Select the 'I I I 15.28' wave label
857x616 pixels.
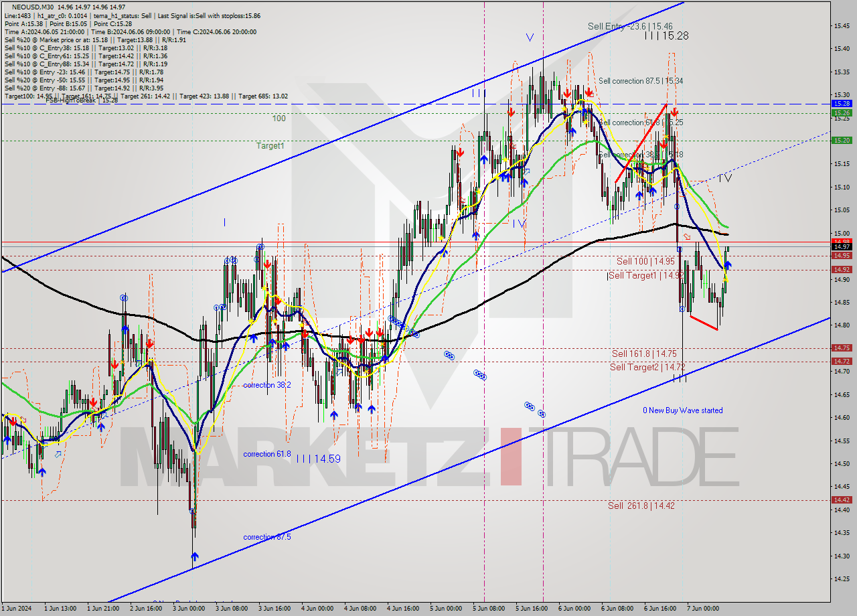coord(666,36)
